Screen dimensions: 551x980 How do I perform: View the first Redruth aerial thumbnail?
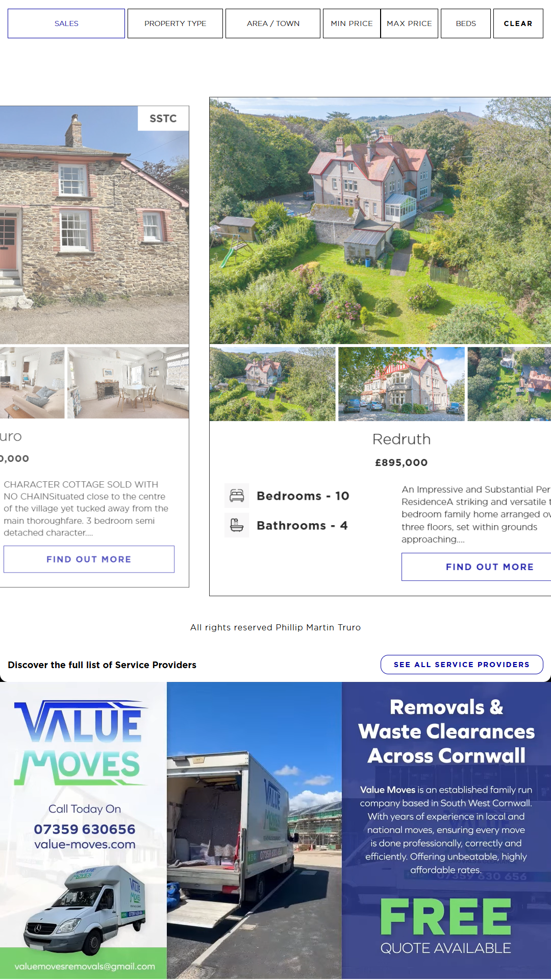point(272,384)
